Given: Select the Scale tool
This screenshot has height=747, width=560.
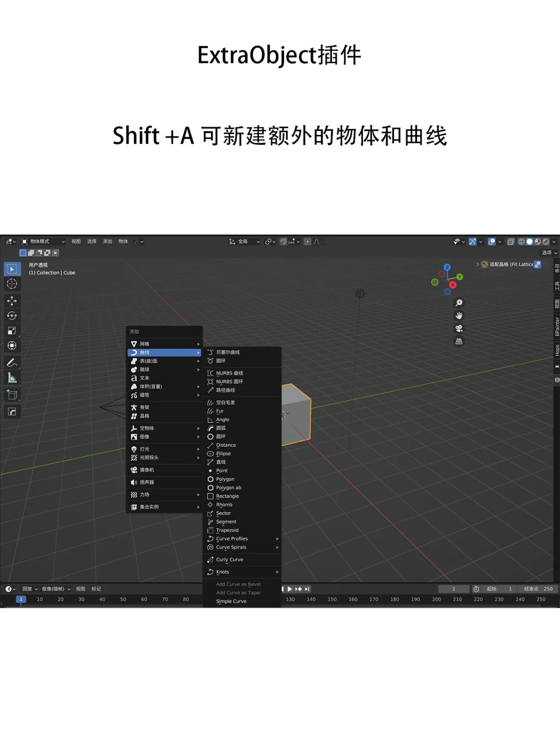Looking at the screenshot, I should point(11,330).
